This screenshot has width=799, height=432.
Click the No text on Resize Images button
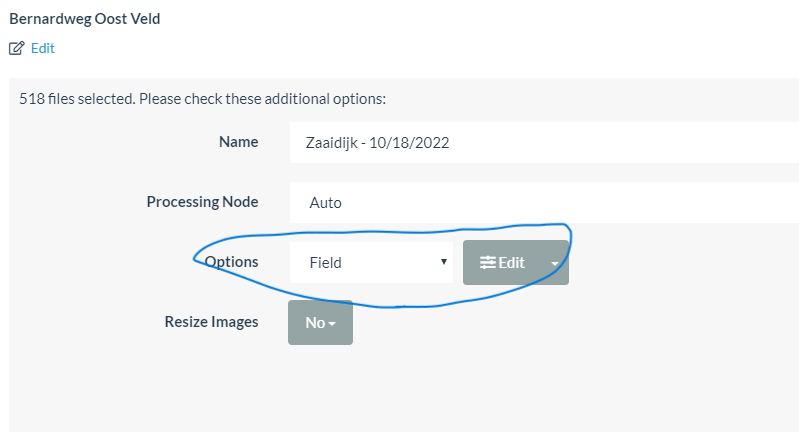[315, 322]
